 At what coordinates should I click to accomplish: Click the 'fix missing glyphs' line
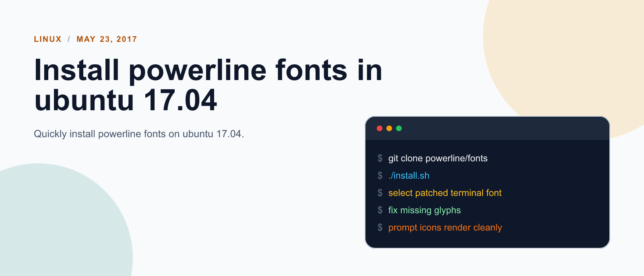(x=425, y=210)
